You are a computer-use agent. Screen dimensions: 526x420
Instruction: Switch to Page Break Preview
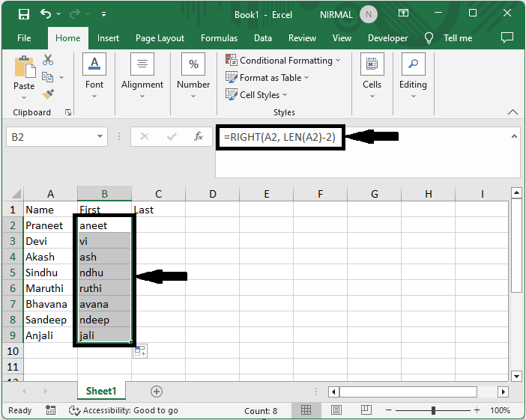tap(366, 410)
